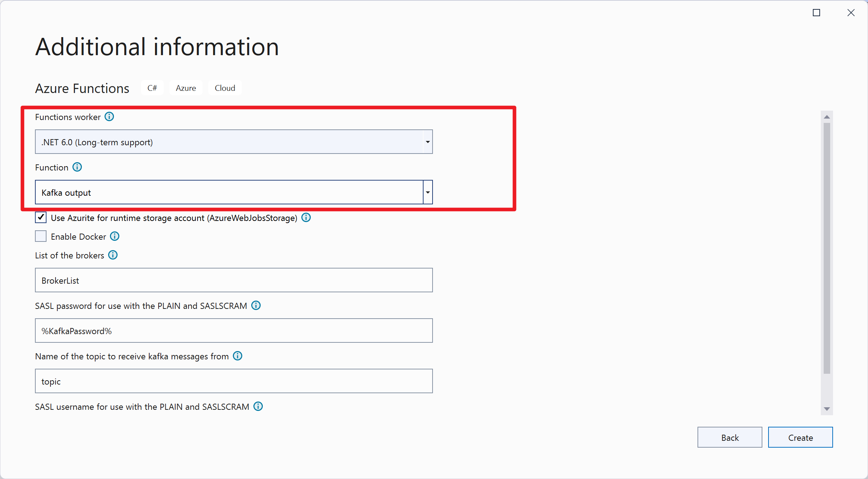
Task: Click info icon next to Functions worker
Action: click(x=109, y=117)
